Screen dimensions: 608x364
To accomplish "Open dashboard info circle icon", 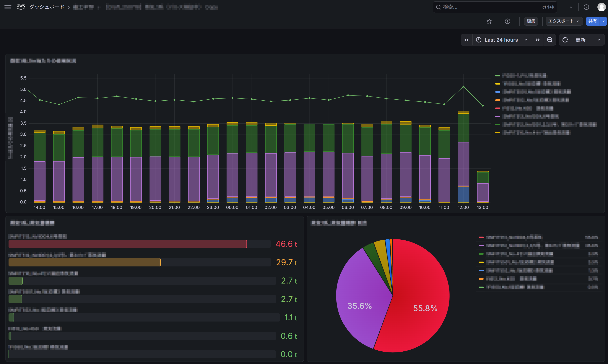I will click(x=507, y=21).
